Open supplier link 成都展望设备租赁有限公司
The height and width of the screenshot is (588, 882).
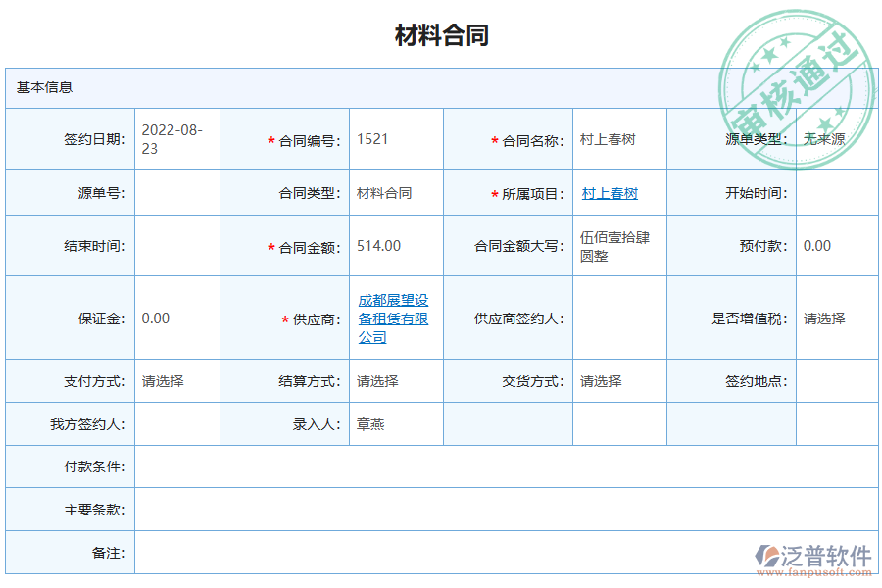pyautogui.click(x=392, y=318)
